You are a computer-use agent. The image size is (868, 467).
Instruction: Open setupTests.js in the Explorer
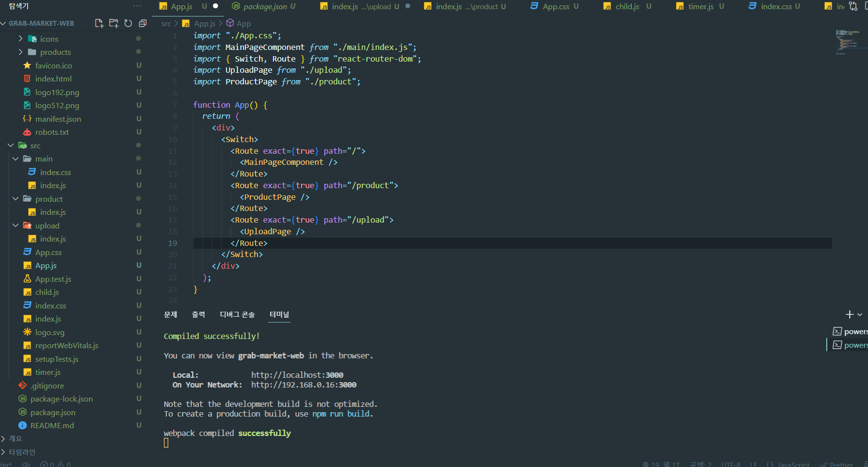[x=57, y=359]
